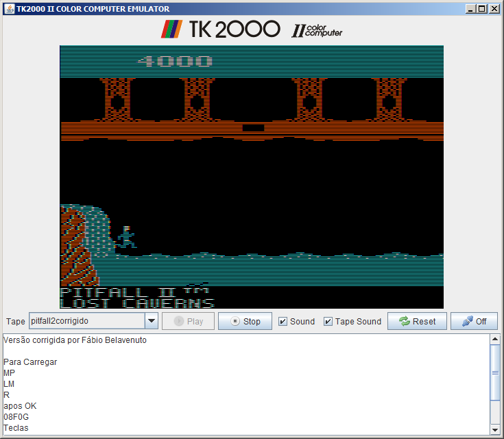Click the pitfall2corrigido tape selection field
The image size is (504, 439).
click(x=86, y=321)
